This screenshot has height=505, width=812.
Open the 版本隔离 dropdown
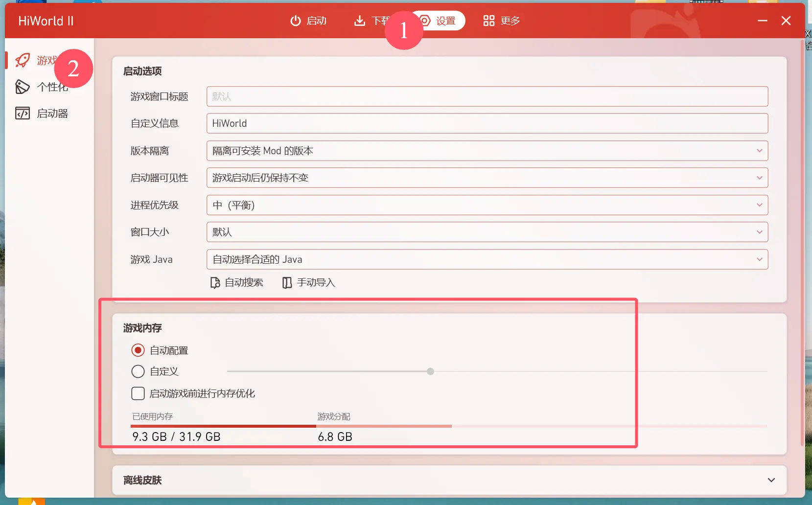[x=487, y=151]
